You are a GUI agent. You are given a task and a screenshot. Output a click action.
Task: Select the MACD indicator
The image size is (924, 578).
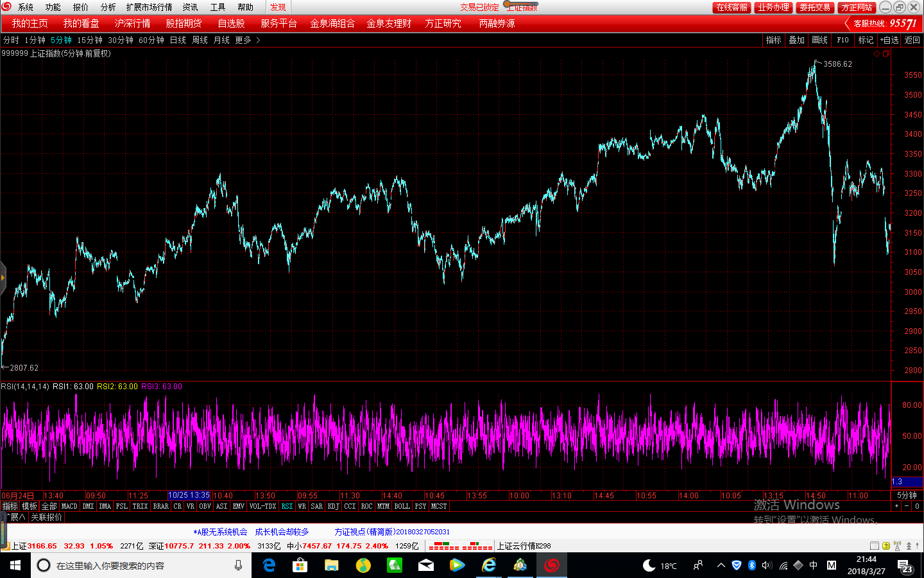tap(69, 506)
